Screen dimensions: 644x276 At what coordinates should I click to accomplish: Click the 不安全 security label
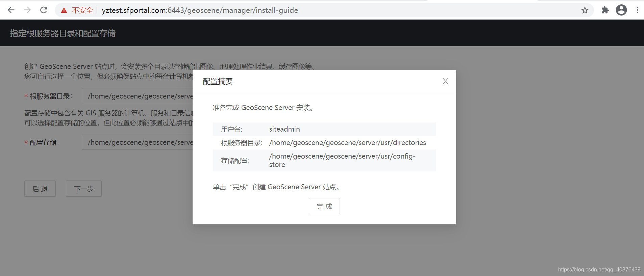(82, 10)
